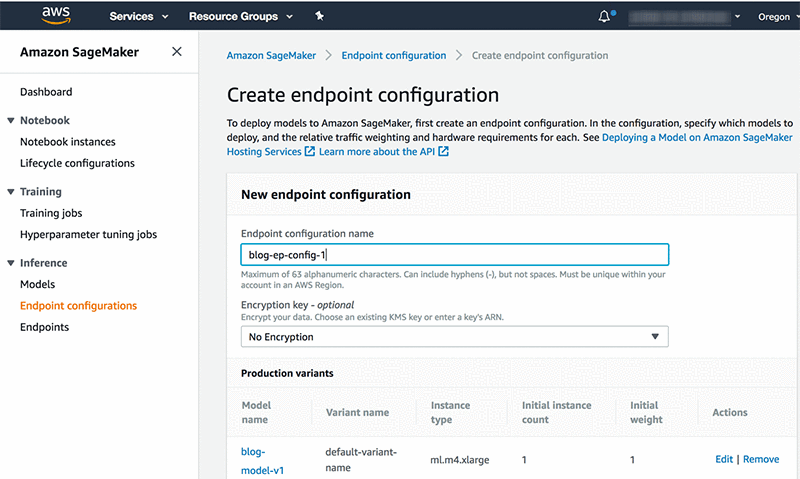Collapse the Inference section arrow
Viewport: 800px width, 479px height.
pyautogui.click(x=10, y=263)
